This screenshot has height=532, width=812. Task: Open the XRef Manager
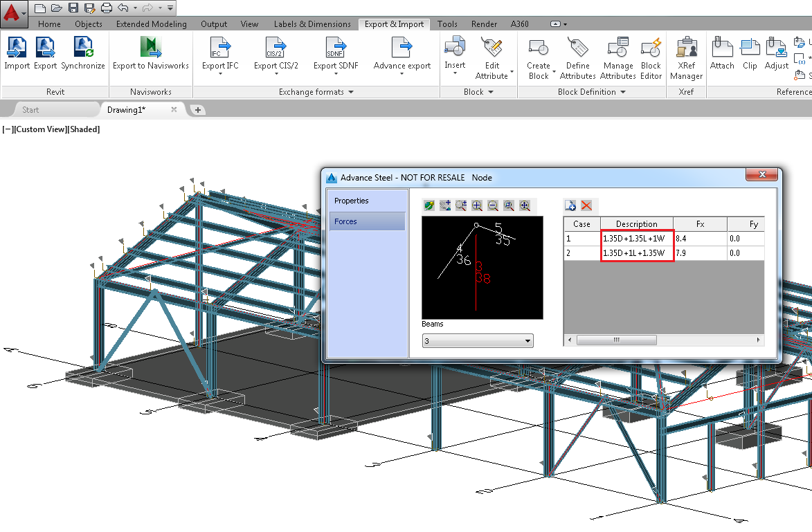pos(686,58)
